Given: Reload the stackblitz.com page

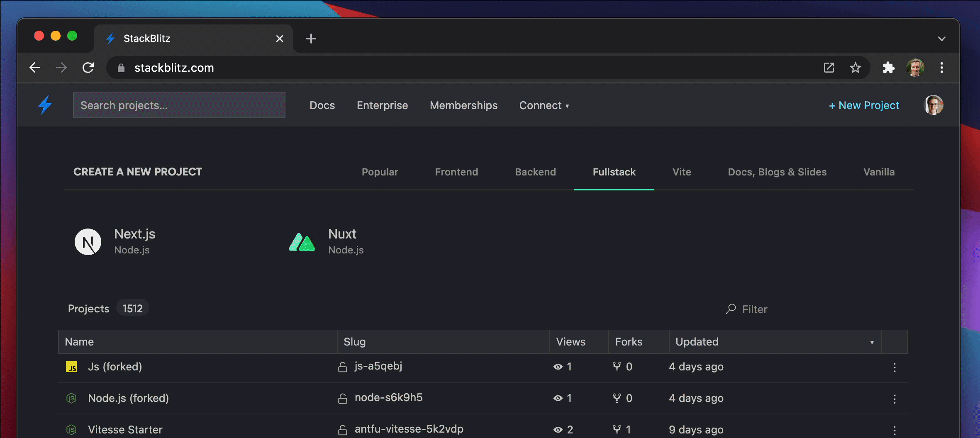Looking at the screenshot, I should pyautogui.click(x=88, y=68).
